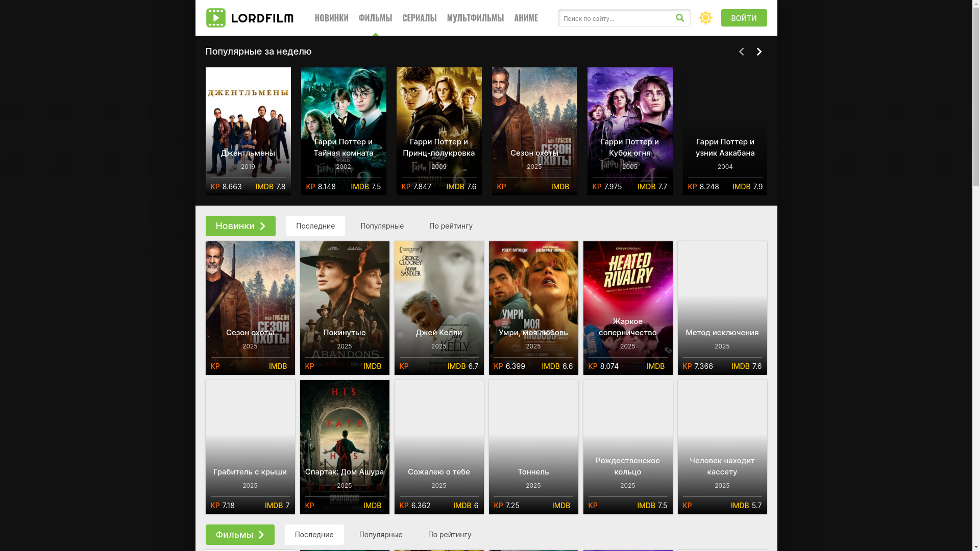Screen dimensions: 980x551
Task: Open Покинутые 2025 movie card
Action: 345,308
